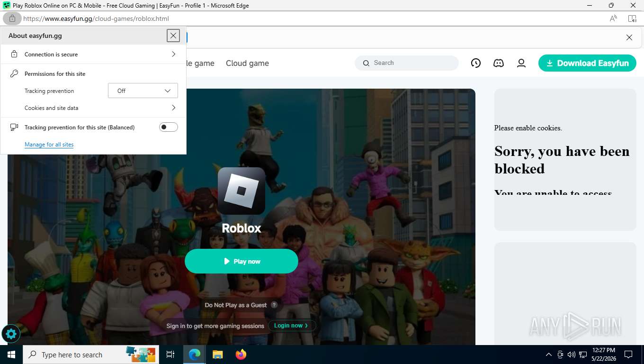Launch Firefox from taskbar

click(x=241, y=355)
